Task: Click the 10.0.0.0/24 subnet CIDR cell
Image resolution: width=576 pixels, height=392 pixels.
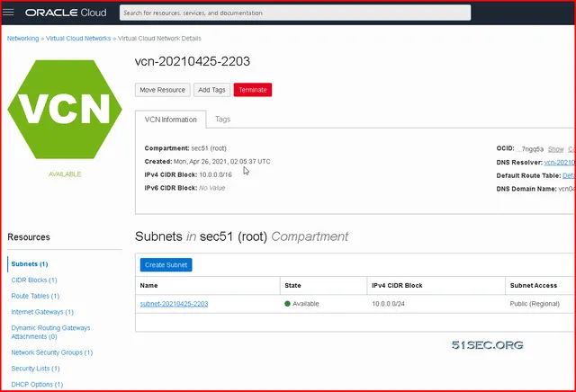Action: [388, 304]
